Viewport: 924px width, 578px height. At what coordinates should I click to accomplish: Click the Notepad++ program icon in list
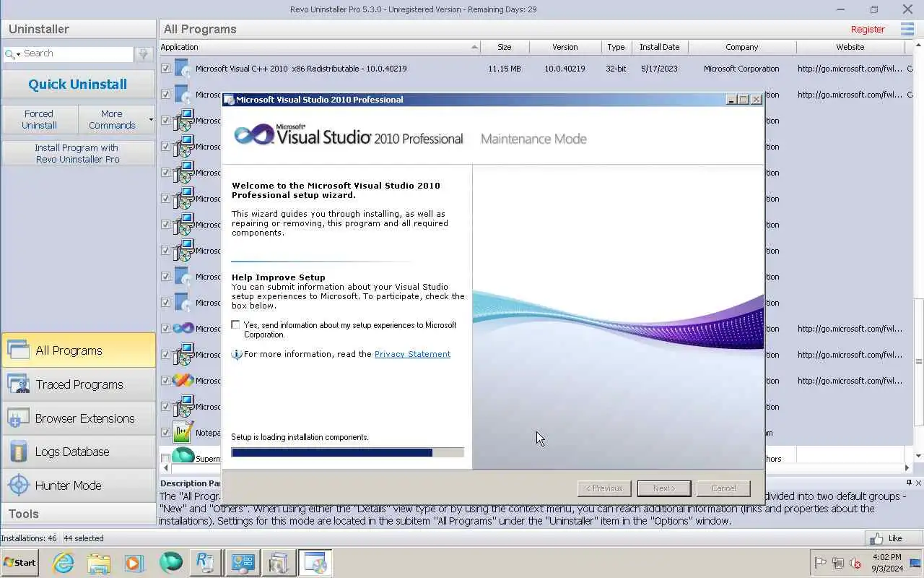point(184,432)
